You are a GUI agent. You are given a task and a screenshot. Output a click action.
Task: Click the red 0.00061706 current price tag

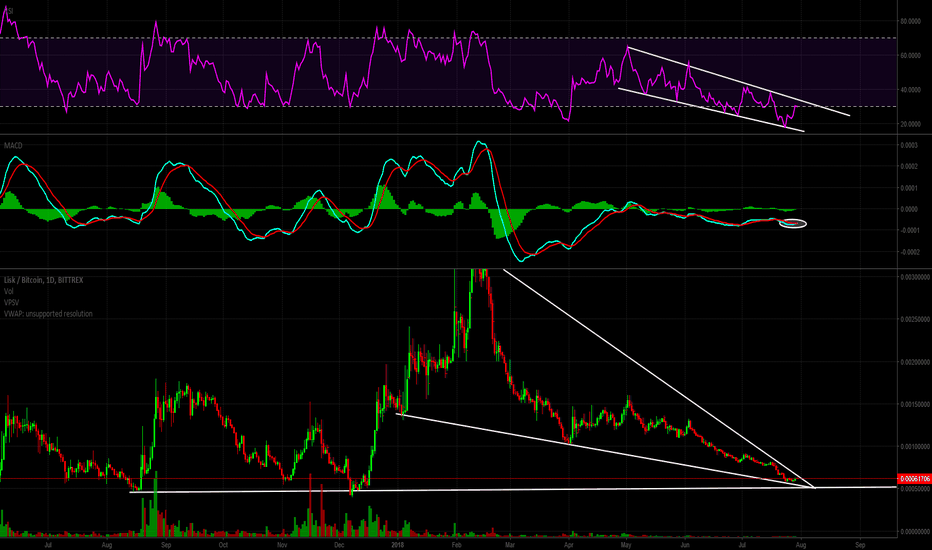[x=915, y=479]
